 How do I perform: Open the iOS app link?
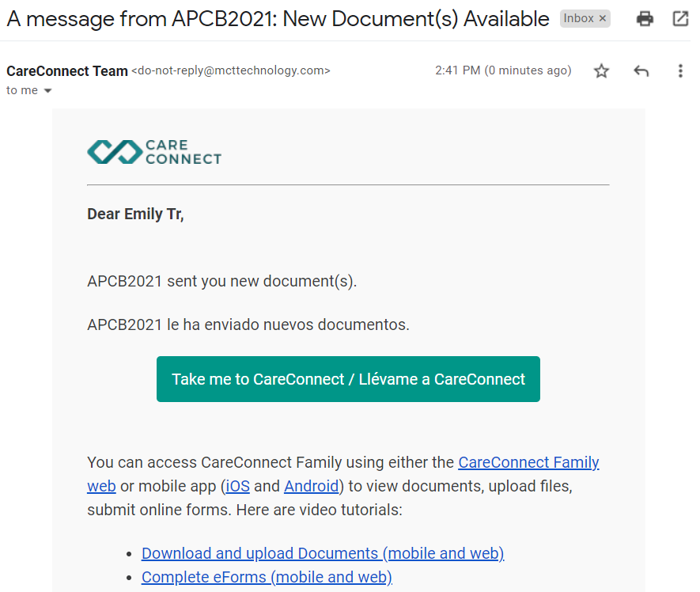tap(237, 486)
